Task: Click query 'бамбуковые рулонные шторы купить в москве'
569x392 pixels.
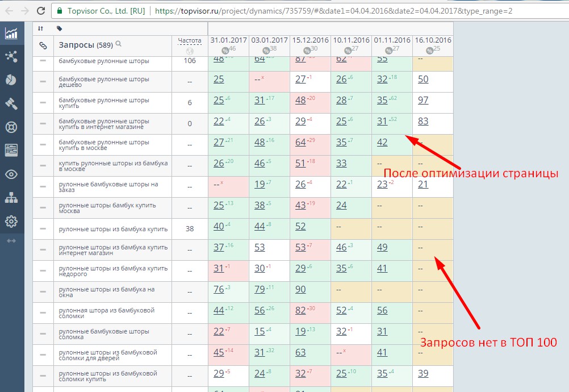Action: click(x=104, y=145)
